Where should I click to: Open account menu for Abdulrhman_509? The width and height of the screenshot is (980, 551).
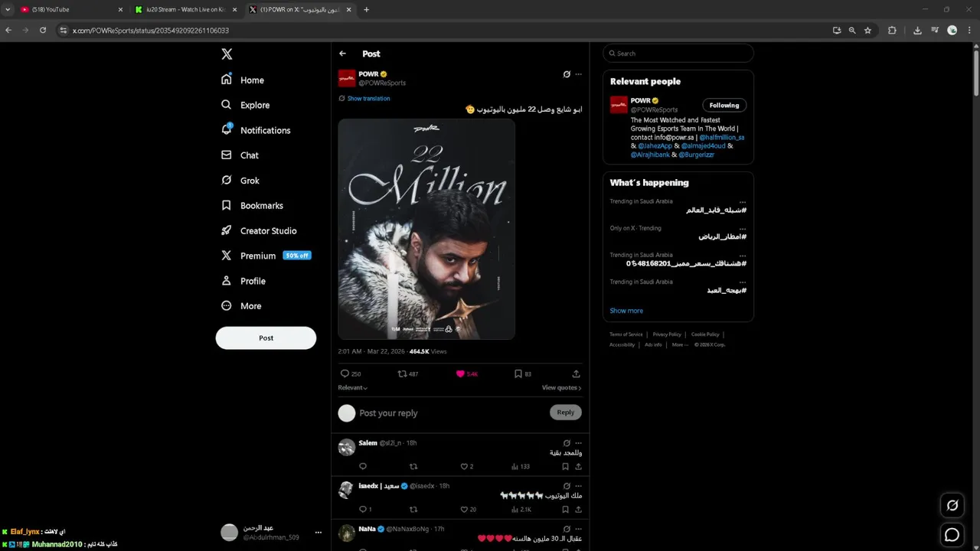pyautogui.click(x=271, y=533)
